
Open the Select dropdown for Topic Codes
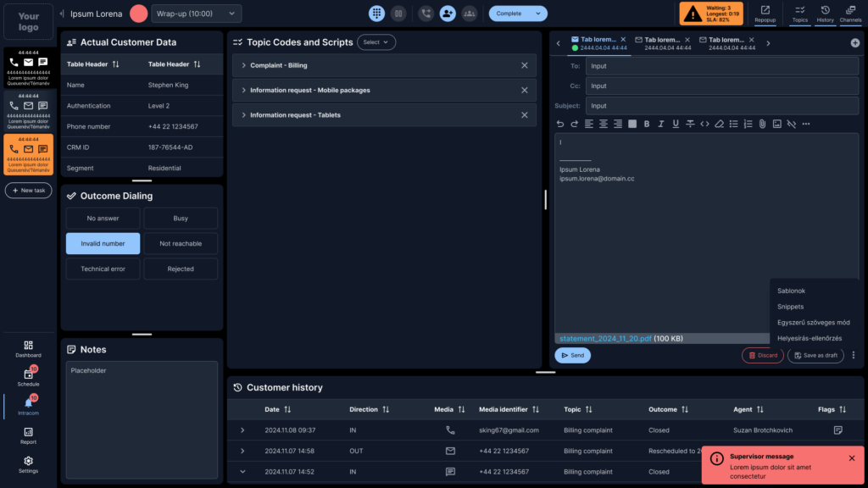point(376,42)
